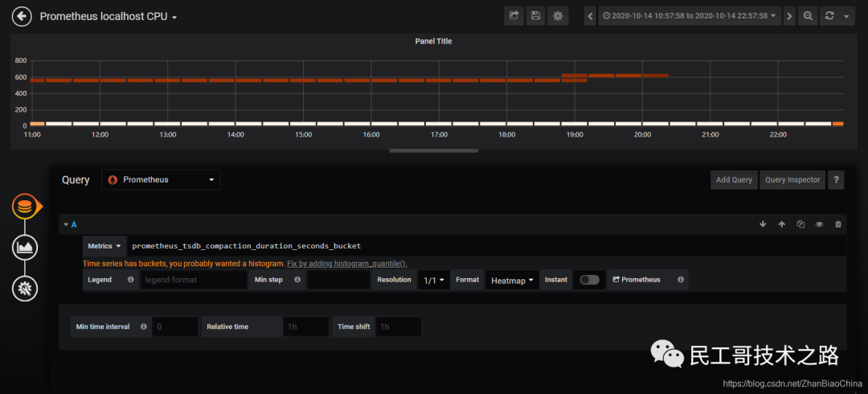Open query help question mark button
The image size is (868, 394).
pyautogui.click(x=836, y=179)
